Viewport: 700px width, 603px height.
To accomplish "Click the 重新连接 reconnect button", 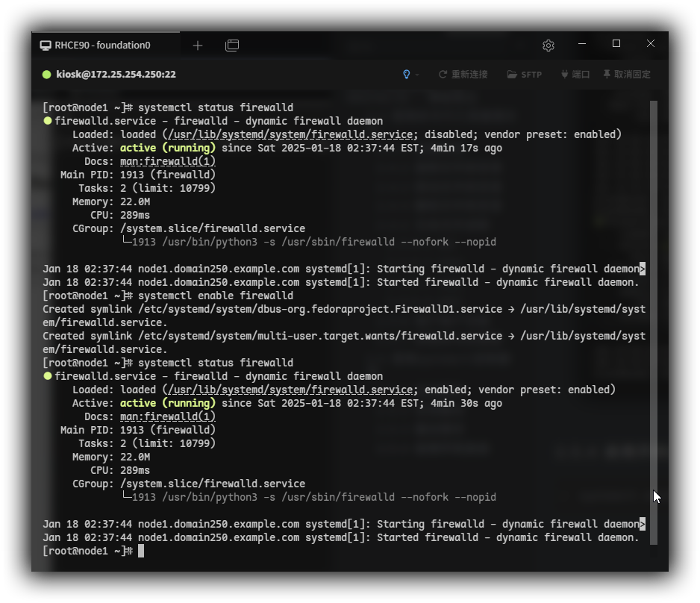I will click(463, 75).
